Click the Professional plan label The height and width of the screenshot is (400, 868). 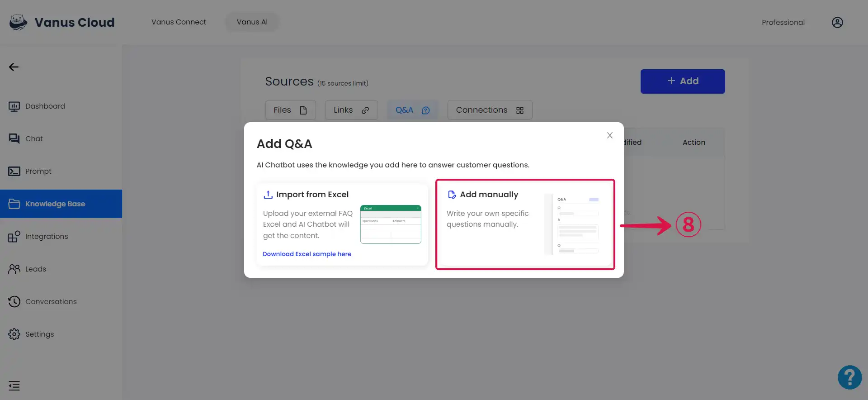click(x=783, y=23)
